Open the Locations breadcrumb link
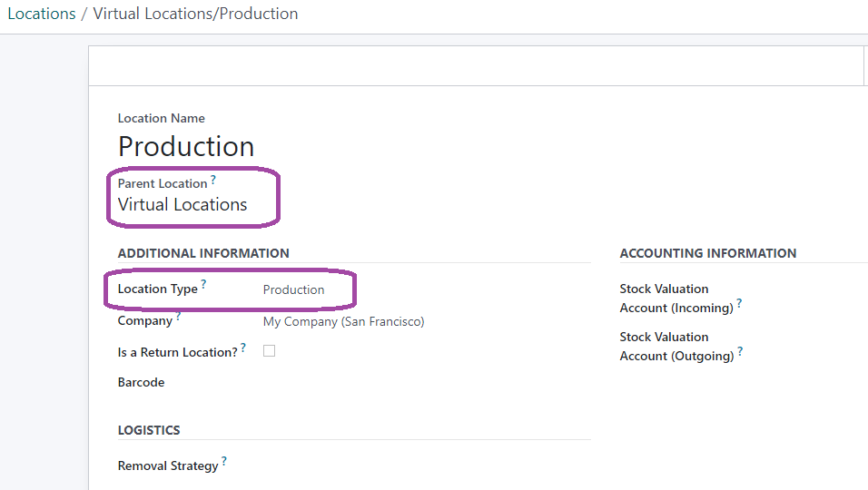This screenshot has height=490, width=868. [x=42, y=14]
